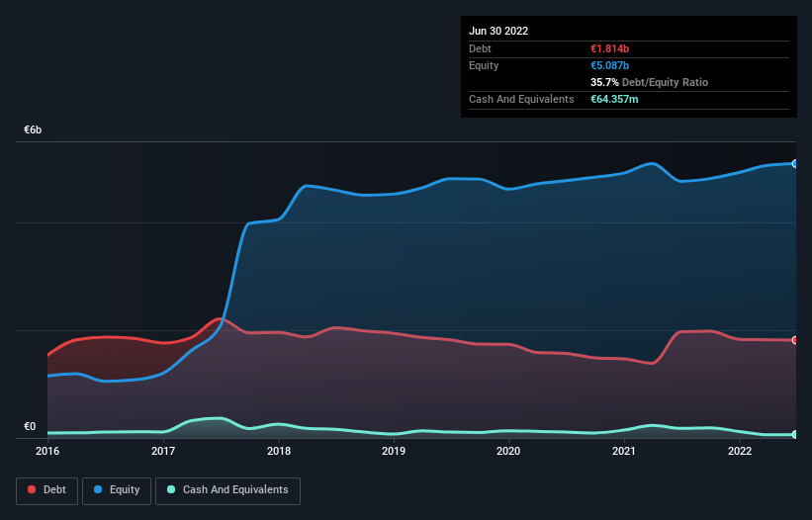This screenshot has height=520, width=812.
Task: Click the 2018 x-axis label
Action: click(x=279, y=451)
